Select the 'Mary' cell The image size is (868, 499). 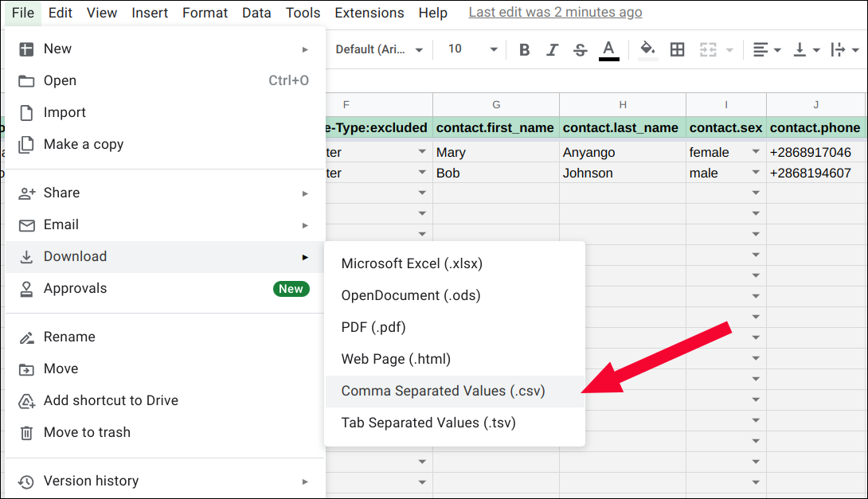[x=496, y=152]
